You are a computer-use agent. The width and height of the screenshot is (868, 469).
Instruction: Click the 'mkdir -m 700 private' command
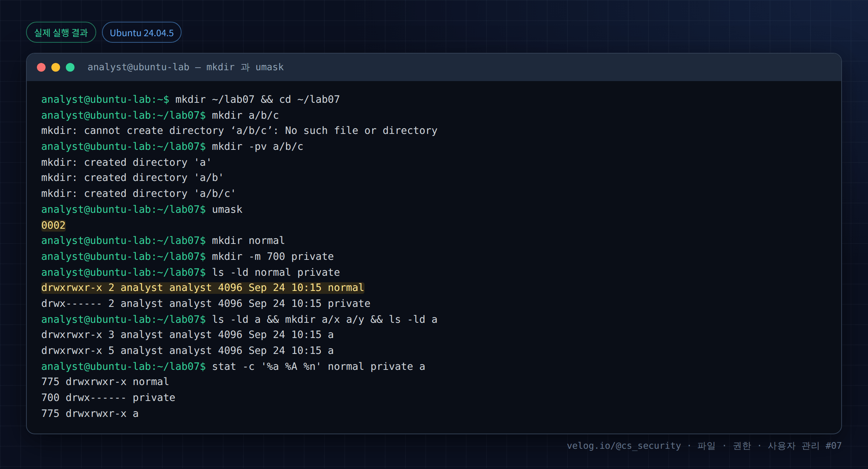point(187,257)
